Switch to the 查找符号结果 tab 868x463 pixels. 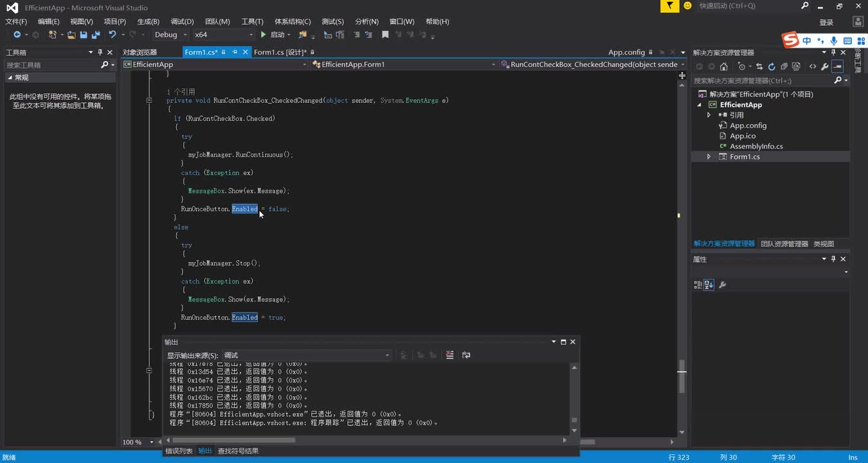(238, 451)
